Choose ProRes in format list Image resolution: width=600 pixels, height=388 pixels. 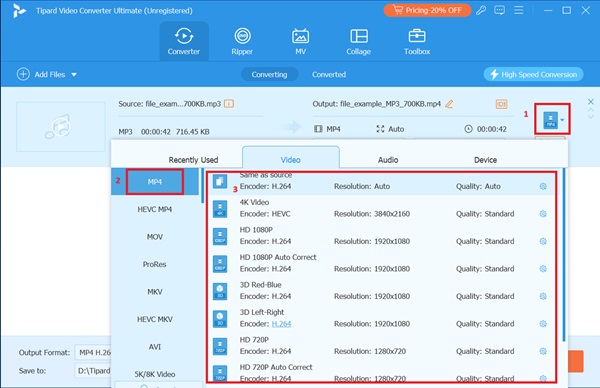155,264
